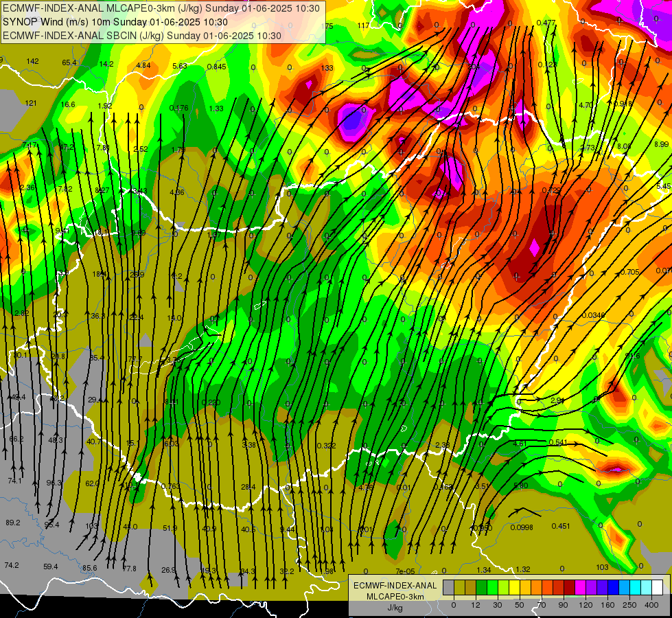Click the map value 0.541
672x618 pixels.
click(558, 442)
